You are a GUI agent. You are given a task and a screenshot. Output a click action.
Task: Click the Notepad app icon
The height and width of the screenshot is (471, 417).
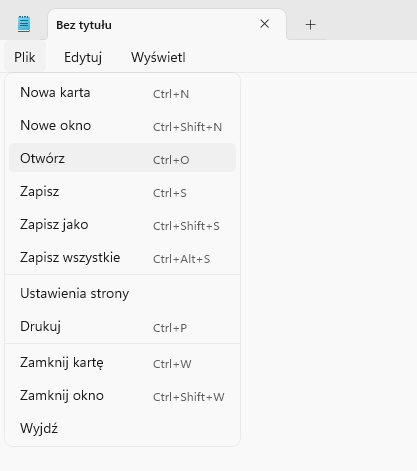coord(24,24)
